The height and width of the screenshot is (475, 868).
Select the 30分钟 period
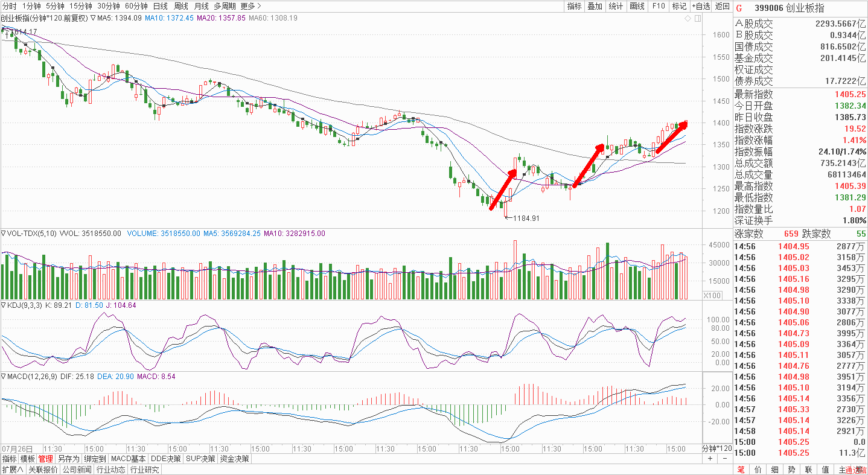click(x=108, y=6)
